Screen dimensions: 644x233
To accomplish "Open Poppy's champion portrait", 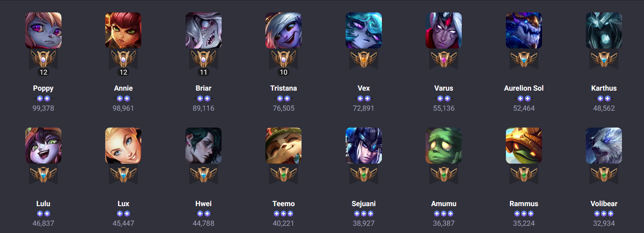I will point(43,30).
